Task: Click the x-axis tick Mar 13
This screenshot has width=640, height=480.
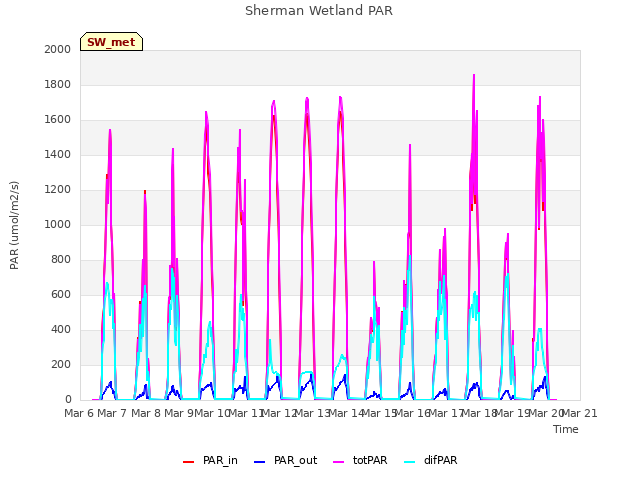Action: pos(312,413)
